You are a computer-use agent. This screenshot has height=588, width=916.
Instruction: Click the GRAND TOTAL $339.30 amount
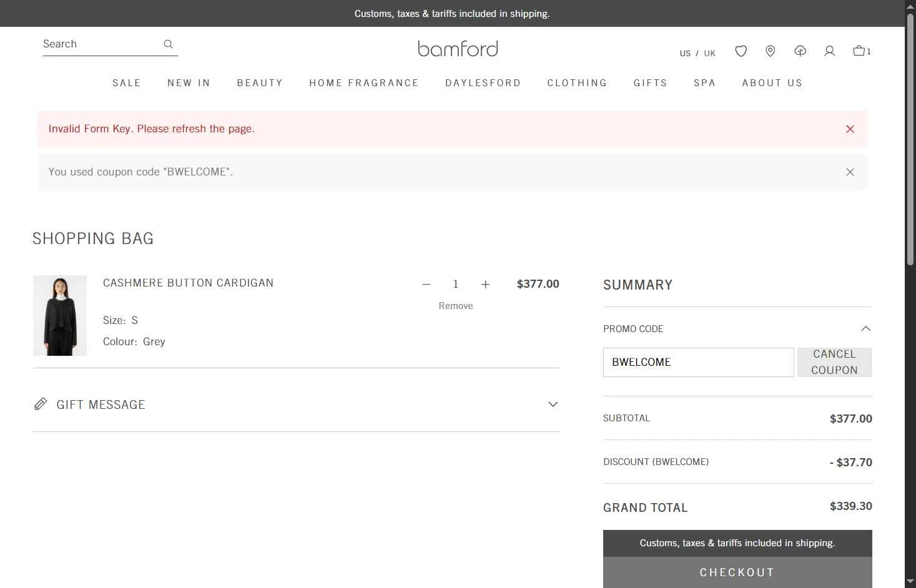click(x=850, y=506)
